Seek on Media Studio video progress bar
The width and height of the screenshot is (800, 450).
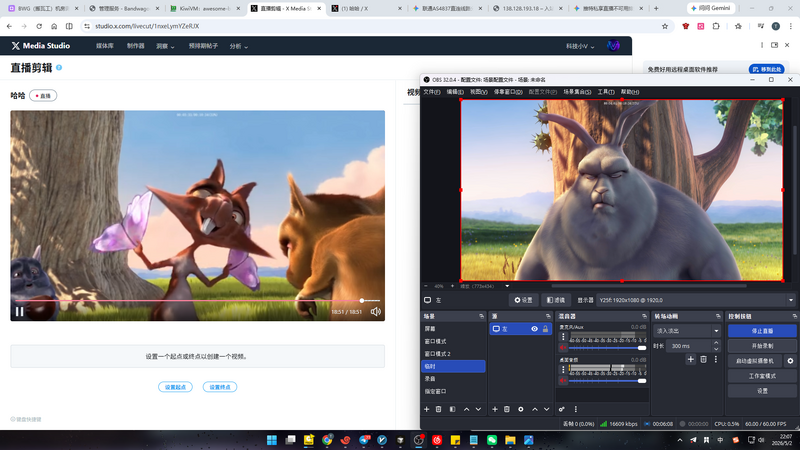pyautogui.click(x=197, y=301)
